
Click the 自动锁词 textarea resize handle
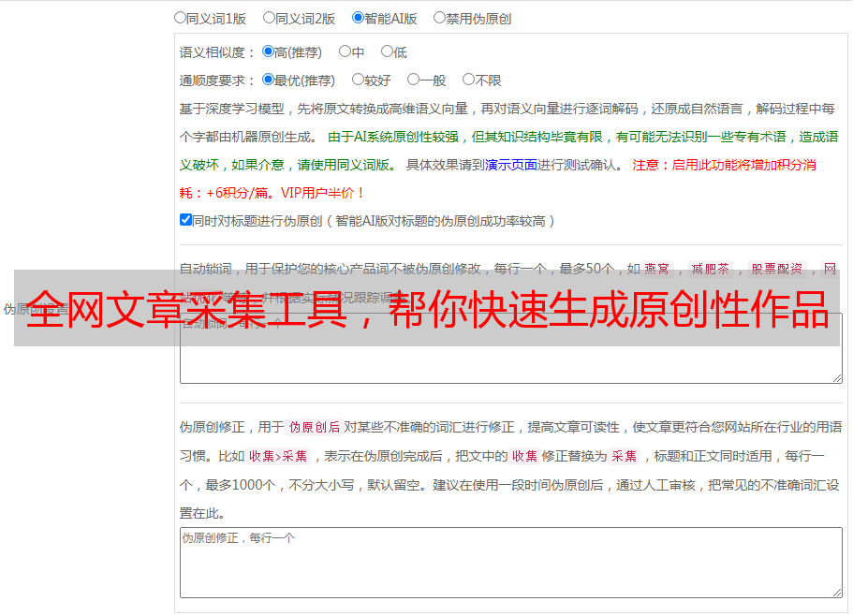tap(837, 378)
